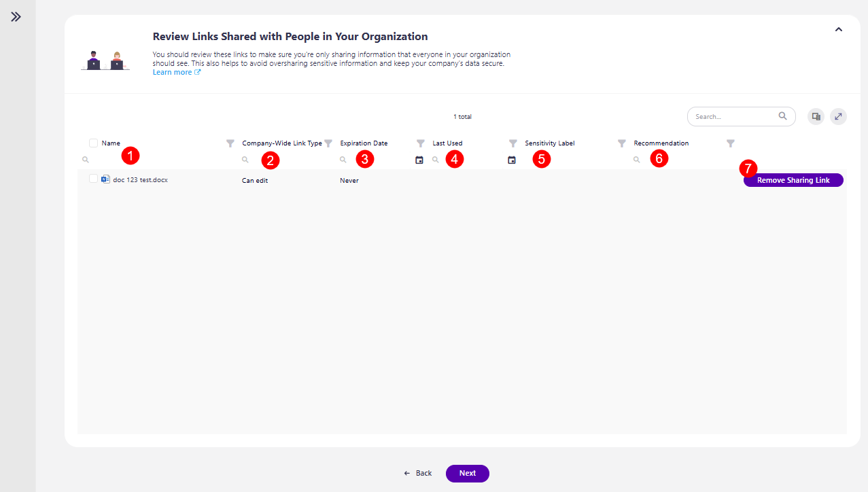Click the magnifier in the Expiration Date filter row
Image resolution: width=868 pixels, height=492 pixels.
343,159
